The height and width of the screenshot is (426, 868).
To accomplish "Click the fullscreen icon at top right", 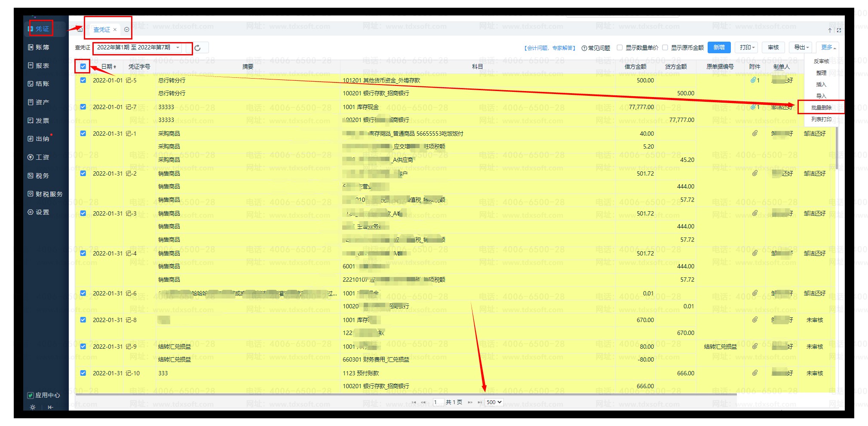I will click(x=839, y=30).
